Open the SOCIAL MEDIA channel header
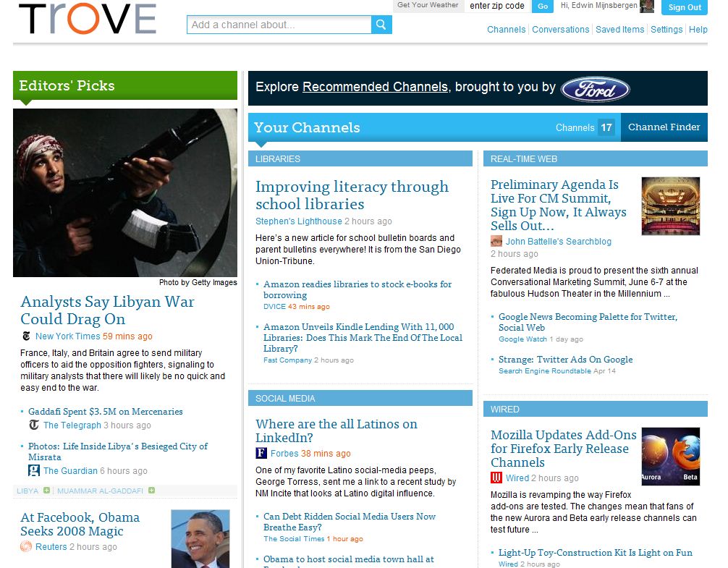 coord(360,398)
